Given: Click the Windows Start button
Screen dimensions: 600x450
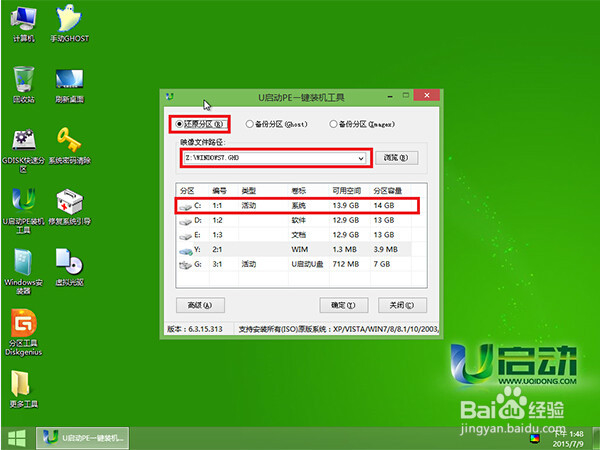Looking at the screenshot, I should (x=17, y=439).
